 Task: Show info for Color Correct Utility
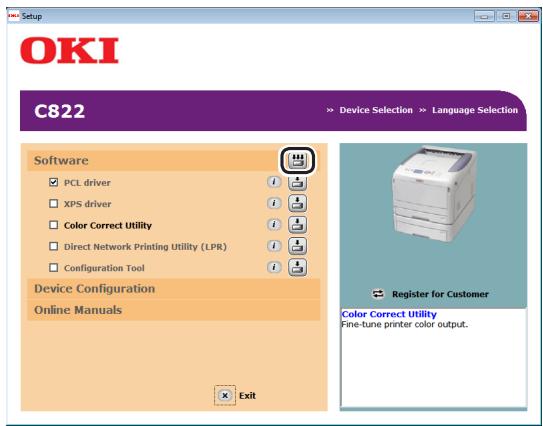point(274,224)
